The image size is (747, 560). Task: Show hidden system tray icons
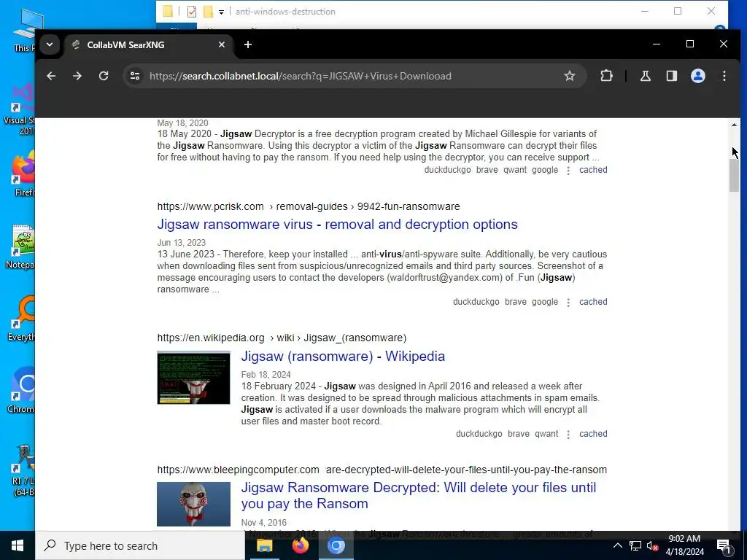click(617, 545)
